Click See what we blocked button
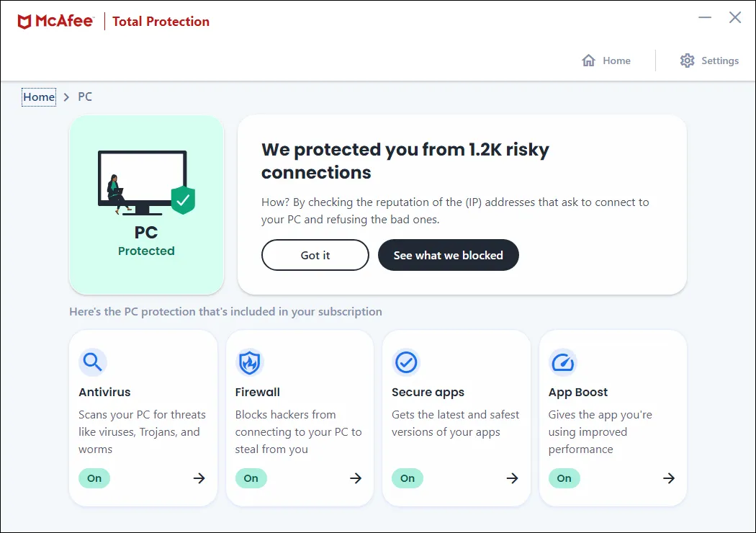This screenshot has width=756, height=533. pyautogui.click(x=448, y=255)
